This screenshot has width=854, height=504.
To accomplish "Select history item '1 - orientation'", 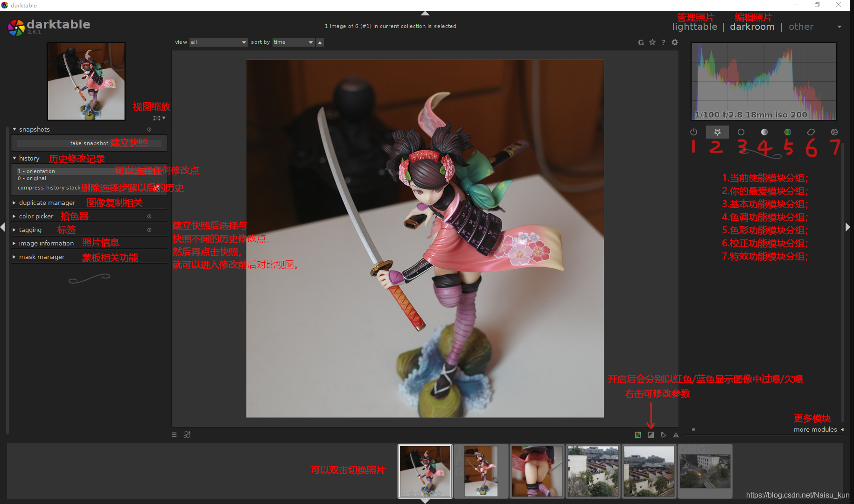I will point(89,171).
